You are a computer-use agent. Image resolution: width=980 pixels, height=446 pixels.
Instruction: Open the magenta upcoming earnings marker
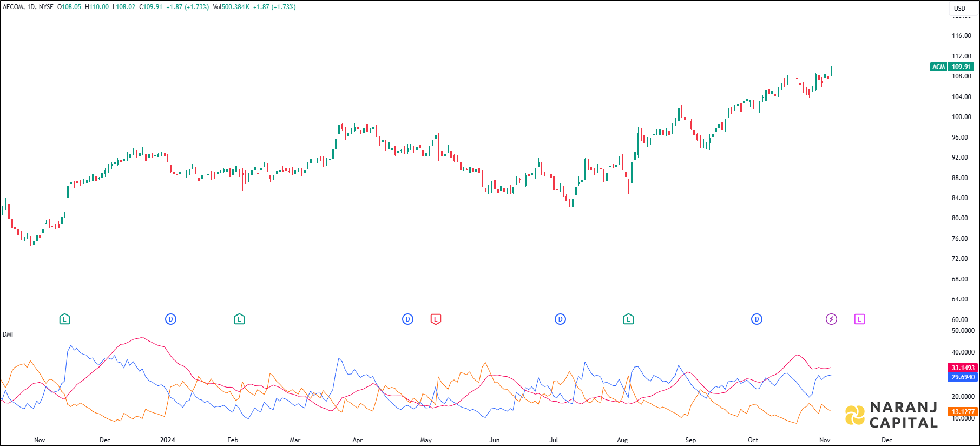coord(859,319)
